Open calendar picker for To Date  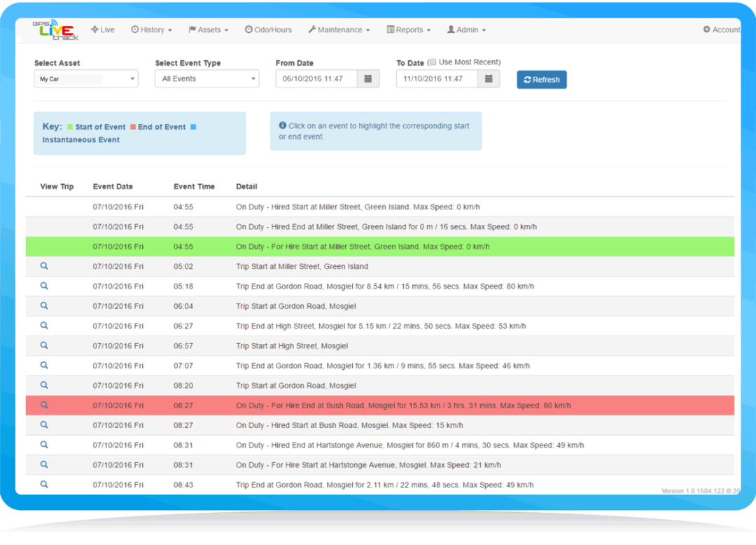[x=489, y=79]
